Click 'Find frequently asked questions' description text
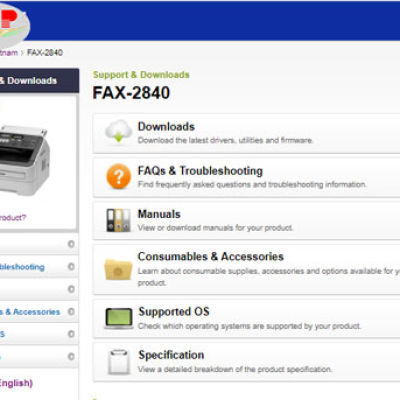 [x=252, y=184]
